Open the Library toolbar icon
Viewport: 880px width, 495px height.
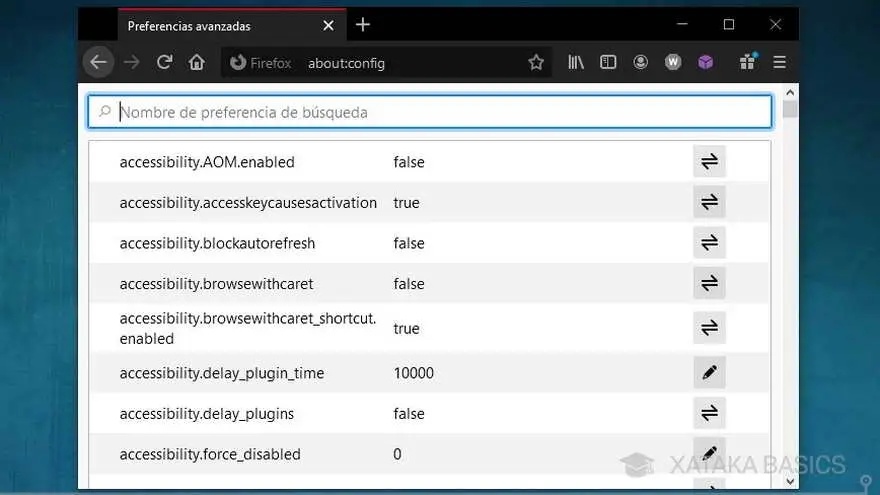pos(575,62)
